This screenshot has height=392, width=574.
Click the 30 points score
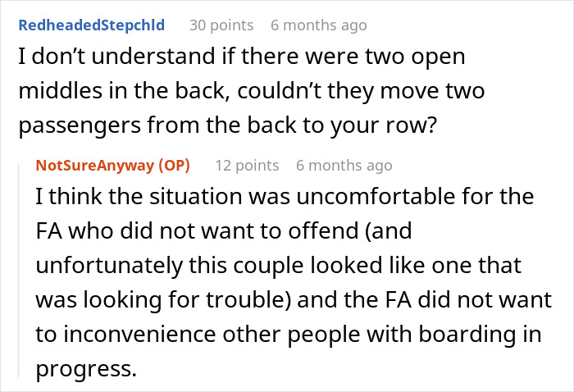(x=221, y=25)
